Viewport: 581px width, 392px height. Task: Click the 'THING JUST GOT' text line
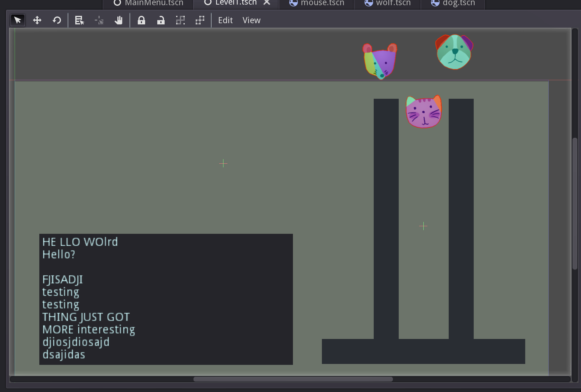point(86,317)
